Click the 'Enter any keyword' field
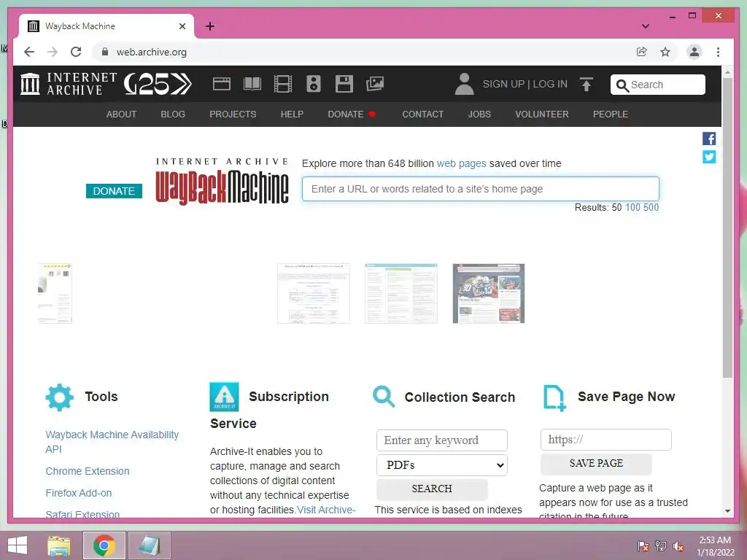 (x=441, y=440)
